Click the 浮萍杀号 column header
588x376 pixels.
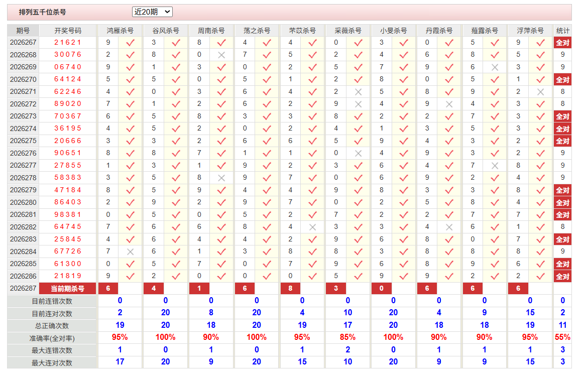pos(530,31)
